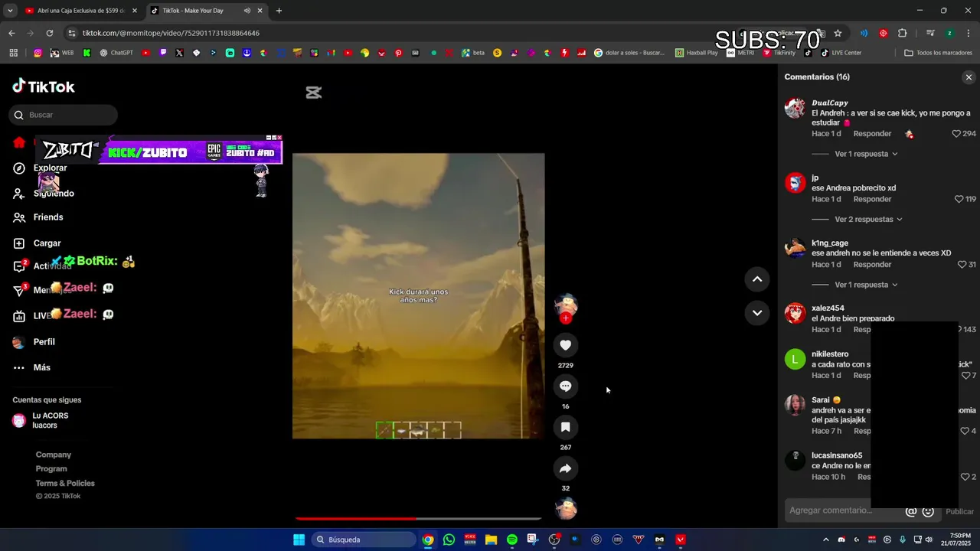Insert mention with the @ icon
Image resolution: width=980 pixels, height=551 pixels.
tap(911, 511)
